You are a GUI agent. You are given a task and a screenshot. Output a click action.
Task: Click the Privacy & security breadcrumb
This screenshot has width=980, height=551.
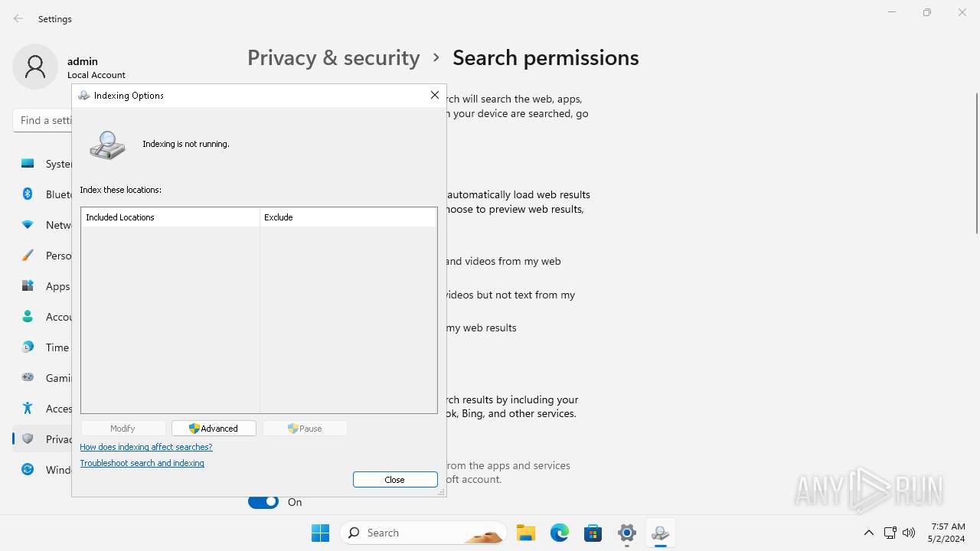pos(333,57)
